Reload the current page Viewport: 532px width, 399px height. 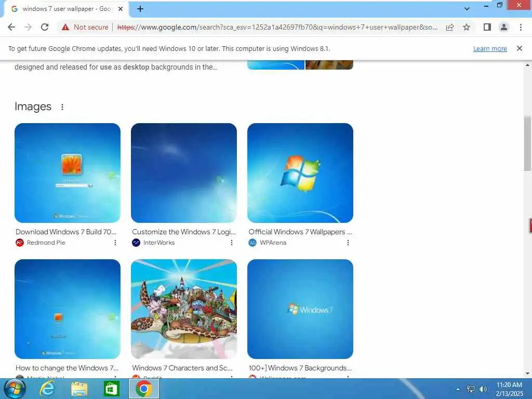45,27
